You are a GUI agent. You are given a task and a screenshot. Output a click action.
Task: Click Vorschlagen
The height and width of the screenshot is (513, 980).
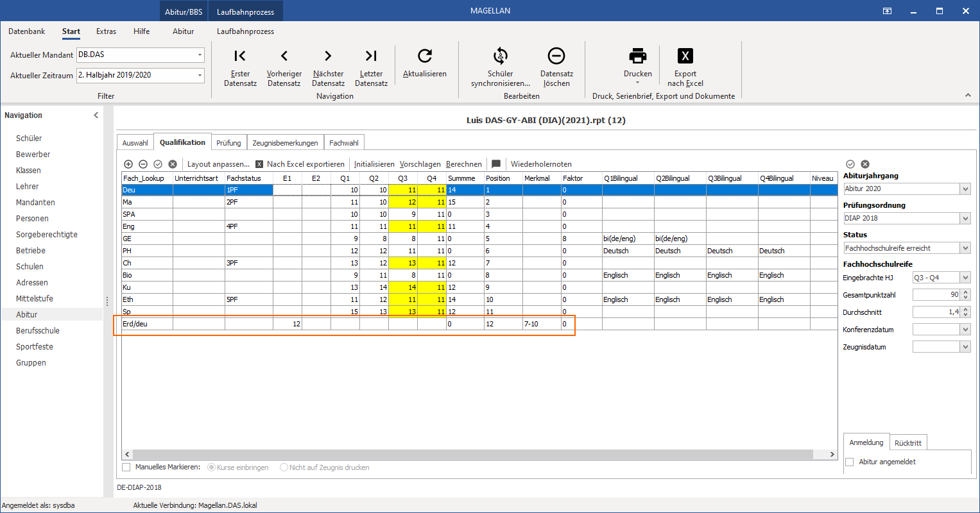tap(420, 164)
